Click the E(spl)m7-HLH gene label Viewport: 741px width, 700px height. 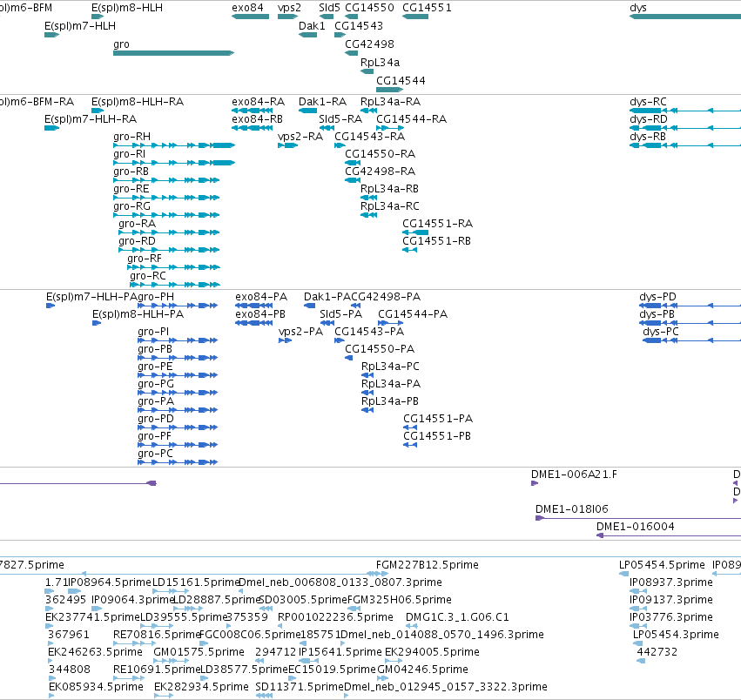coord(80,25)
